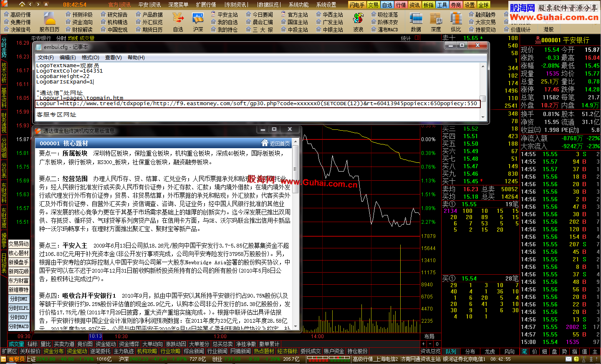Click the Notepad vertical scrollbar down arrow
The height and width of the screenshot is (364, 601).
pos(483,116)
